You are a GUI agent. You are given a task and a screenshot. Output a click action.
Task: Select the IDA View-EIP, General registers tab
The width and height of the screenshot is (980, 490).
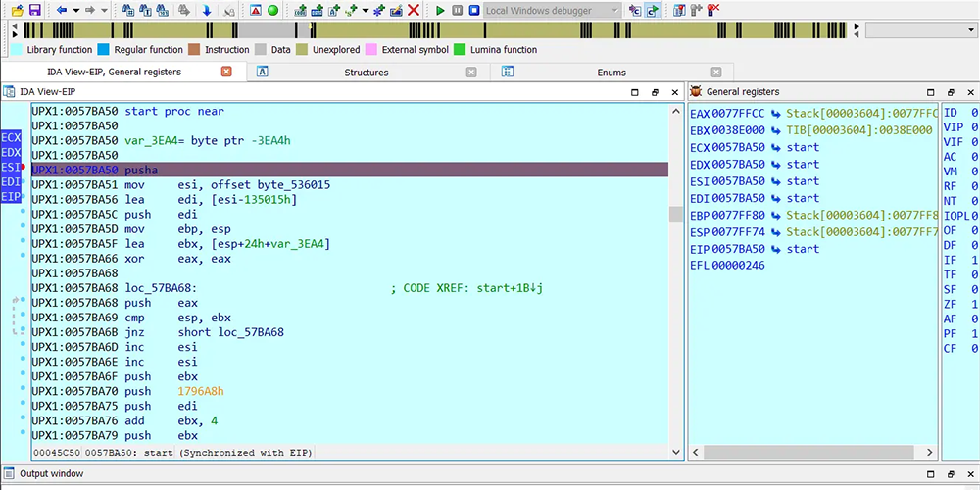pos(114,72)
